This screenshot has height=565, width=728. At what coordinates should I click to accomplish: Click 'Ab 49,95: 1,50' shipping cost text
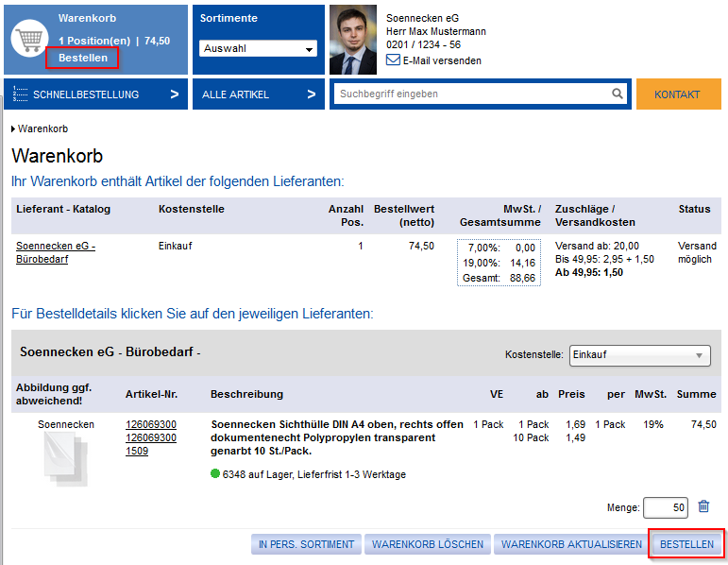point(589,272)
